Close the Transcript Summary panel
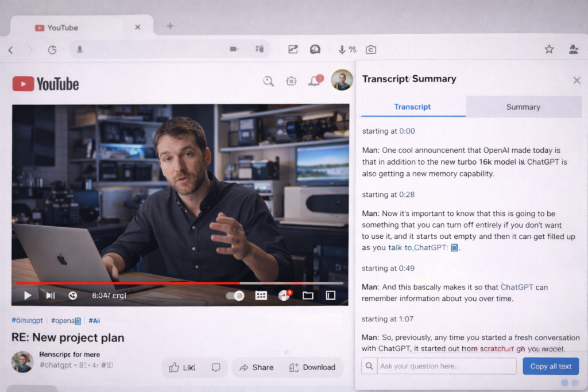Viewport: 588px width, 392px height. [577, 80]
